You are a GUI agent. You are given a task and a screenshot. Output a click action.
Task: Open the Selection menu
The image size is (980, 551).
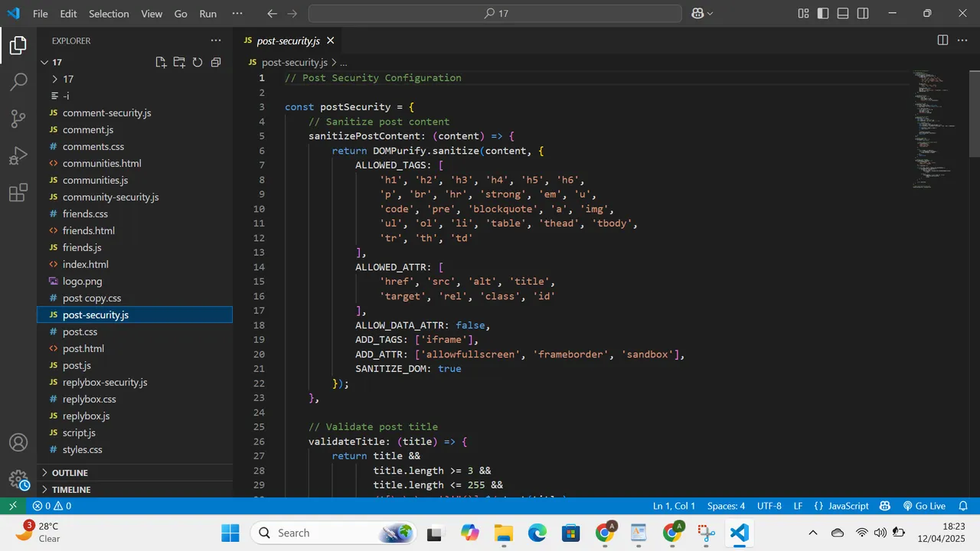click(109, 14)
